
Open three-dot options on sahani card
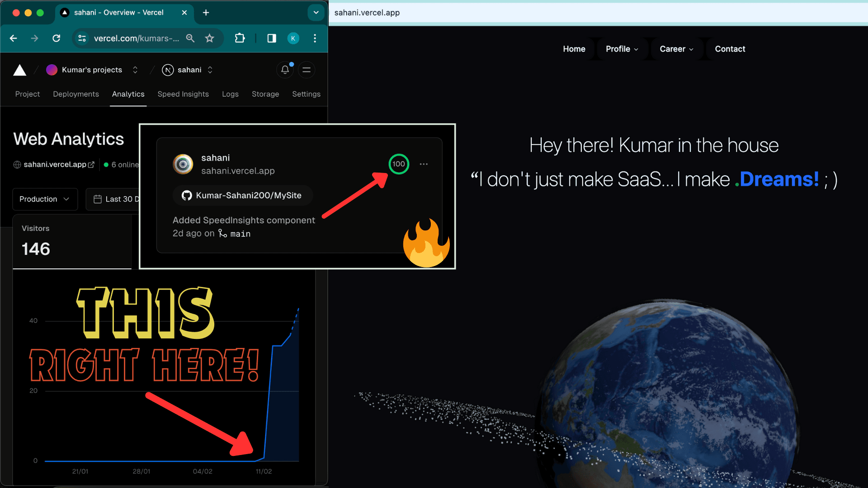(x=424, y=164)
